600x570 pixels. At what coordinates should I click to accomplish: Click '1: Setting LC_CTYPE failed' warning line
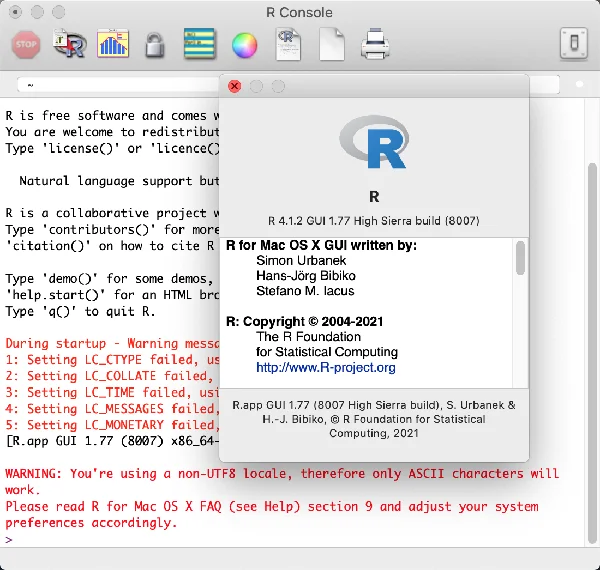[x=112, y=360]
